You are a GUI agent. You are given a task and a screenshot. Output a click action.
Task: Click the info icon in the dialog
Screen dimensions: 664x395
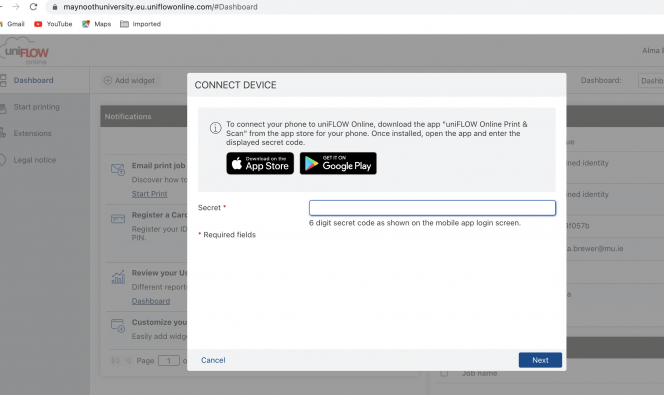(216, 128)
